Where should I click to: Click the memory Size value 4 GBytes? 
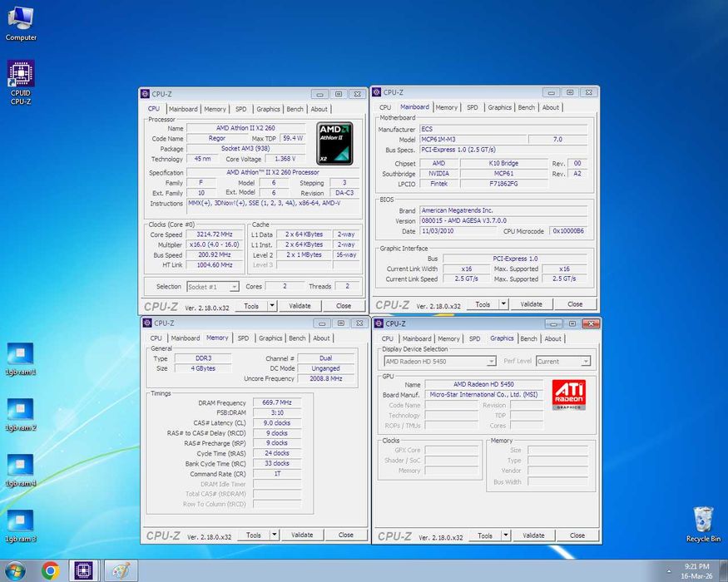click(203, 368)
